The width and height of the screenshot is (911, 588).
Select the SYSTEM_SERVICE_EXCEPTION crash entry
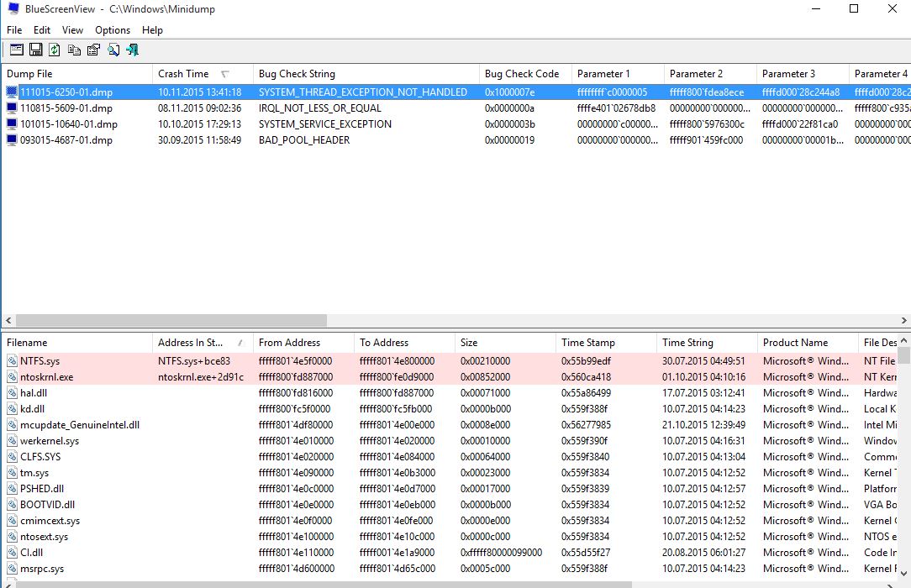455,123
